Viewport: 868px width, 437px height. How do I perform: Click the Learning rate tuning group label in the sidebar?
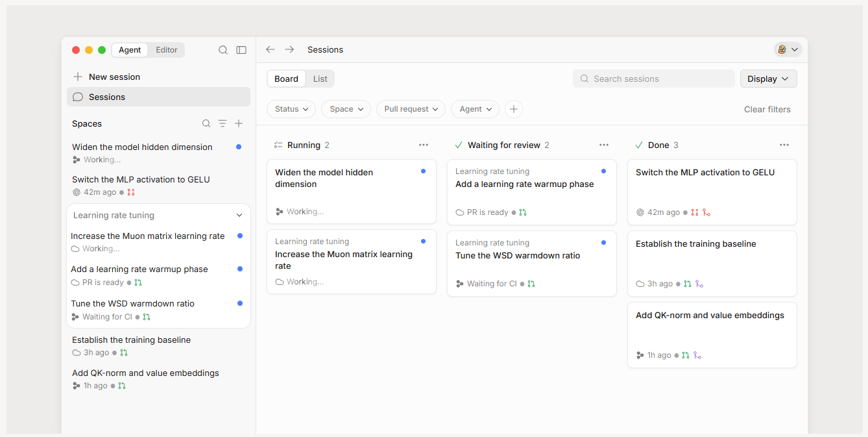pyautogui.click(x=114, y=216)
